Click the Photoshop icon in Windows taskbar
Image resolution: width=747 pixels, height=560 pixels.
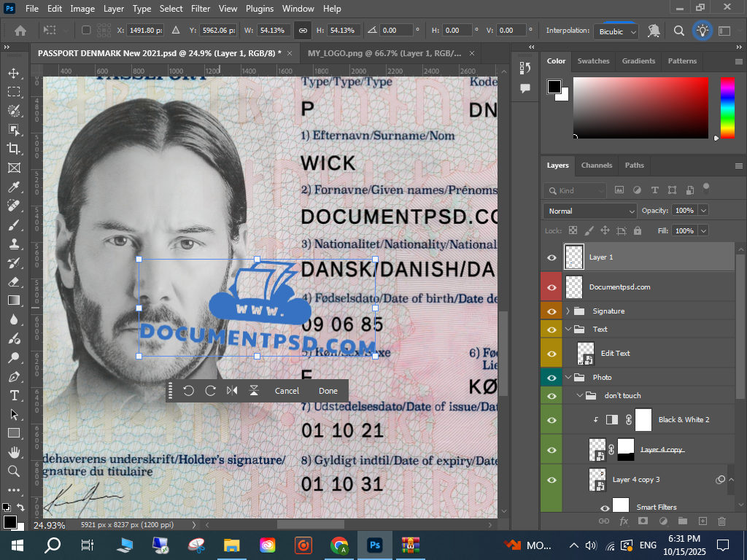coord(375,545)
